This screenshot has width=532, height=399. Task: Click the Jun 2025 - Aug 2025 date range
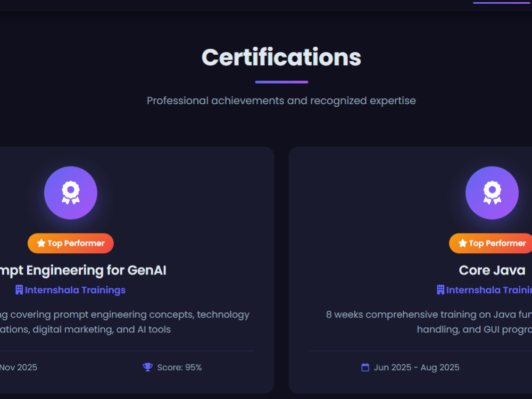pos(417,367)
